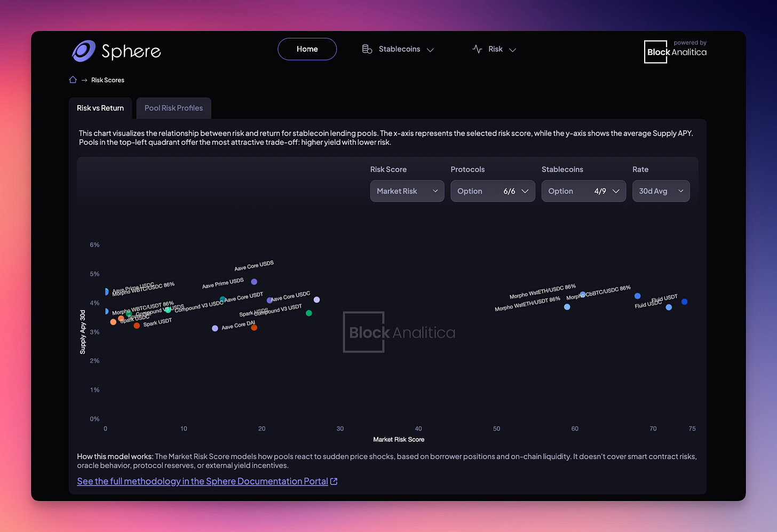Open the Risk navigation menu
The width and height of the screenshot is (777, 532).
(x=494, y=49)
